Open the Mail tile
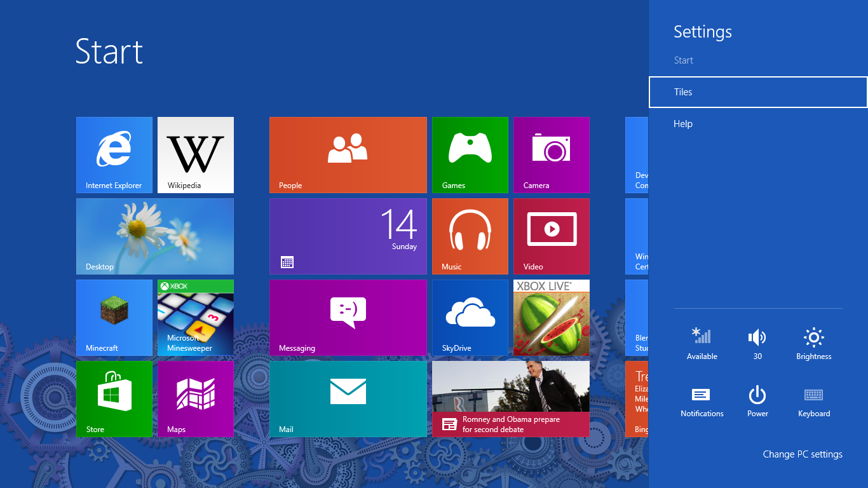 (348, 399)
